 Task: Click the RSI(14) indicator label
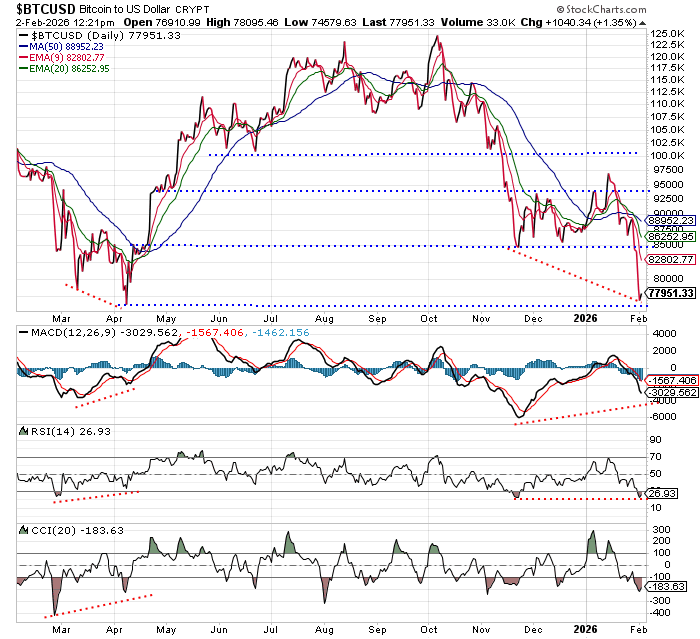39,430
